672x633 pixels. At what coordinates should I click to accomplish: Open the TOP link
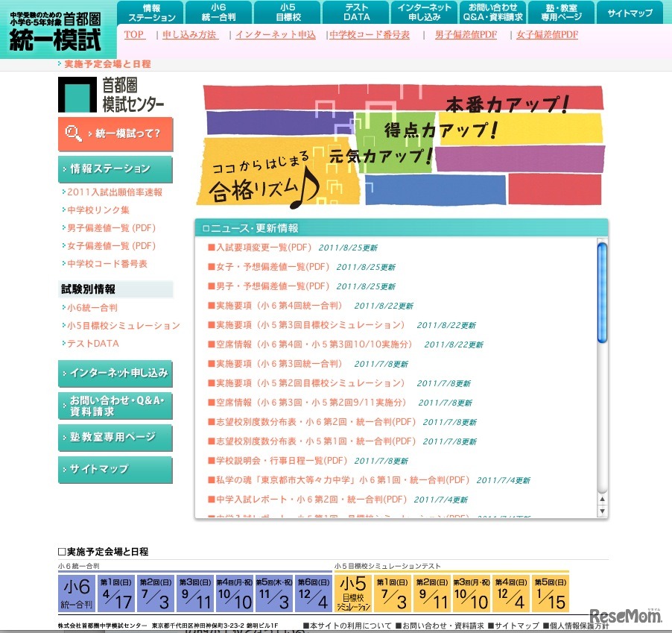pos(134,35)
